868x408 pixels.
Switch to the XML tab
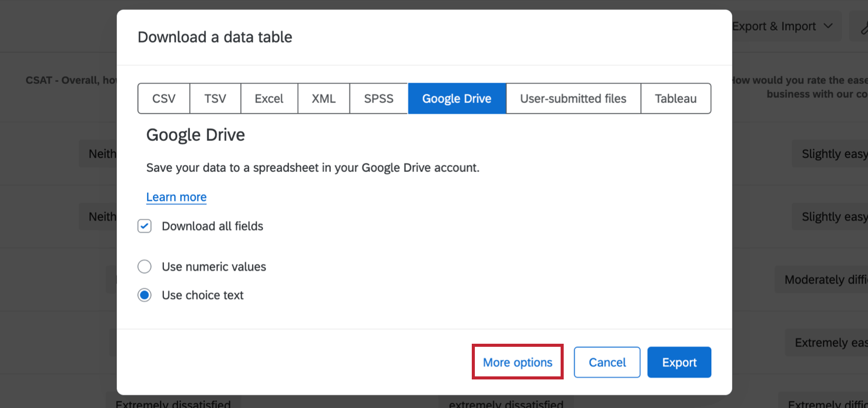(x=324, y=98)
